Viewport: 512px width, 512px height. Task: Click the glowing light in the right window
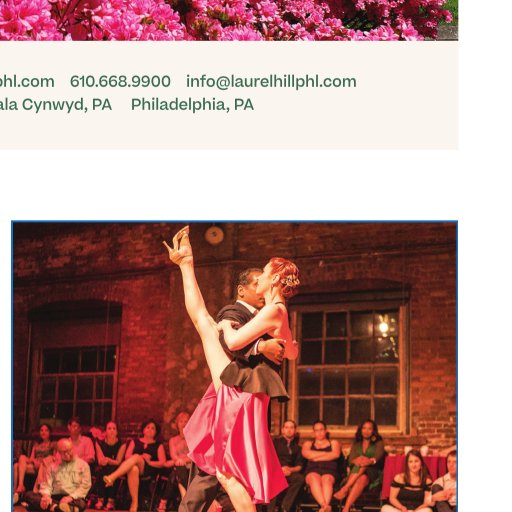(x=383, y=327)
